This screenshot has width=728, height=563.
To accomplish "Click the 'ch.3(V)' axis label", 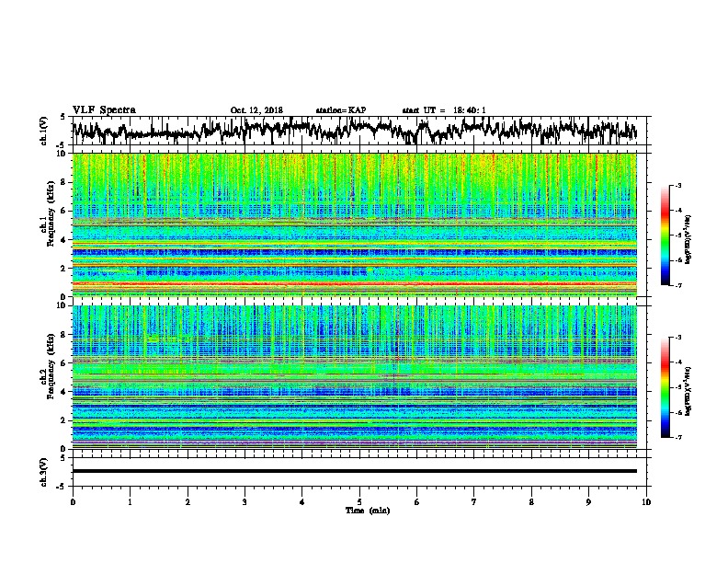I will (43, 472).
